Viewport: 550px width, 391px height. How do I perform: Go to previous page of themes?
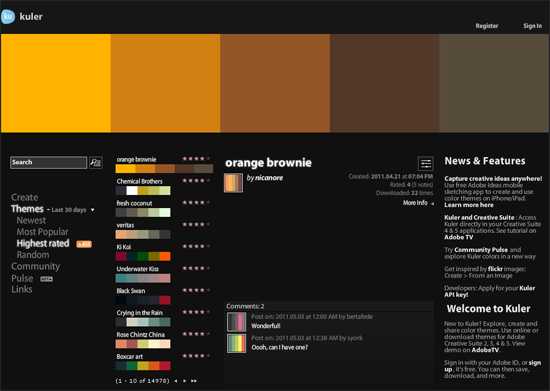(x=175, y=381)
